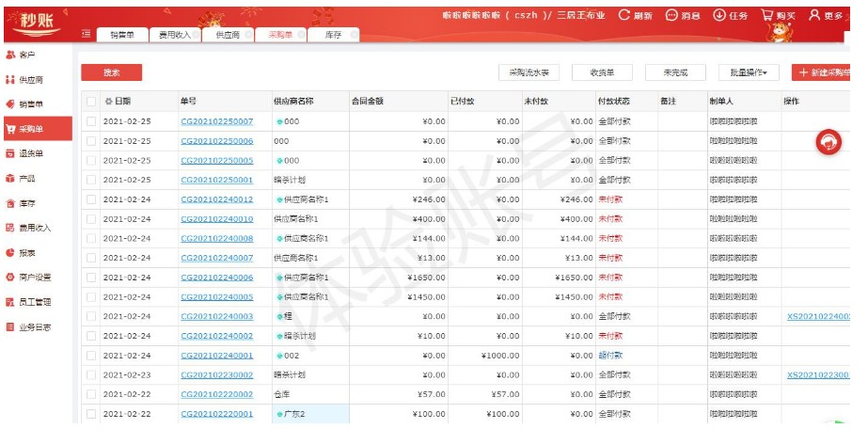Open order link CG202102240006
The width and height of the screenshot is (868, 429).
pyautogui.click(x=216, y=278)
